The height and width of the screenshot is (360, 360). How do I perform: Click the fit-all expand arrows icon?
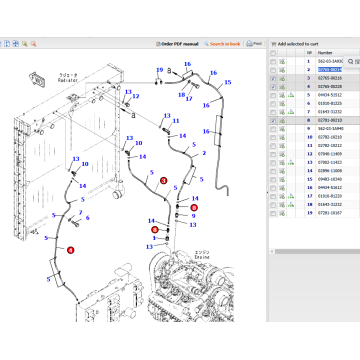tap(16, 44)
